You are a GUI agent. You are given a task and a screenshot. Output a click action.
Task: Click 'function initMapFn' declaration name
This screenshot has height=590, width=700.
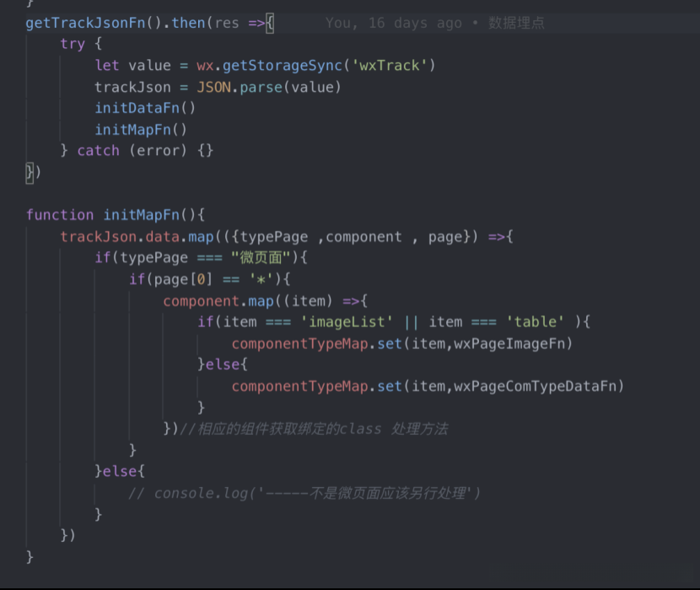141,215
